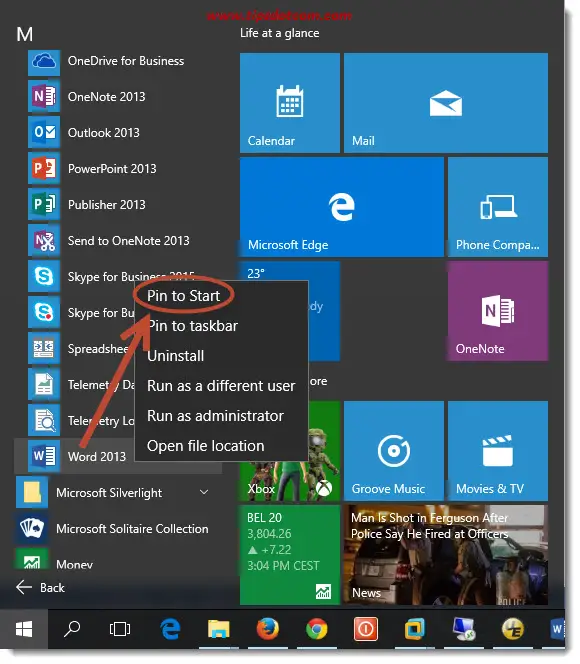Launch PowerPoint 2013 icon
The image size is (580, 664).
coord(44,169)
